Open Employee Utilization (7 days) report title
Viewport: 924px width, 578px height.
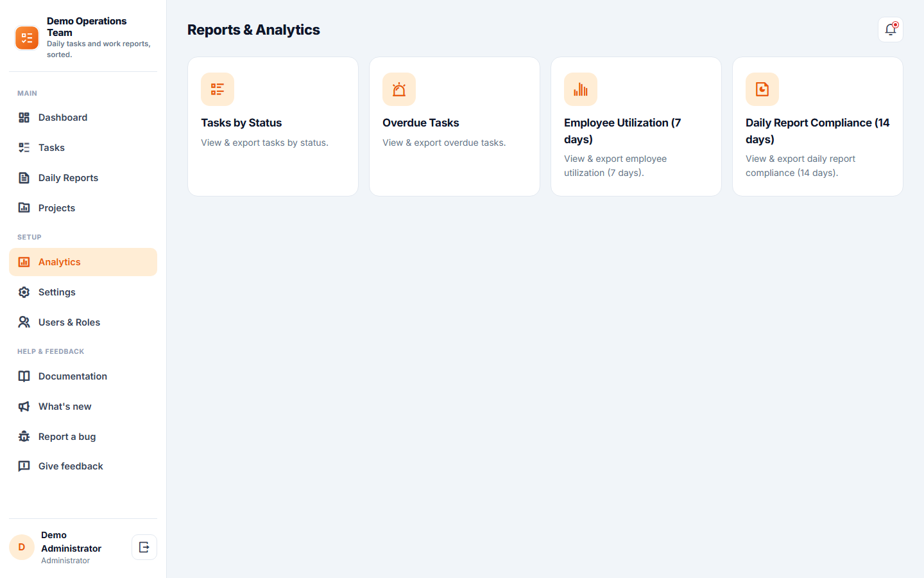[622, 131]
